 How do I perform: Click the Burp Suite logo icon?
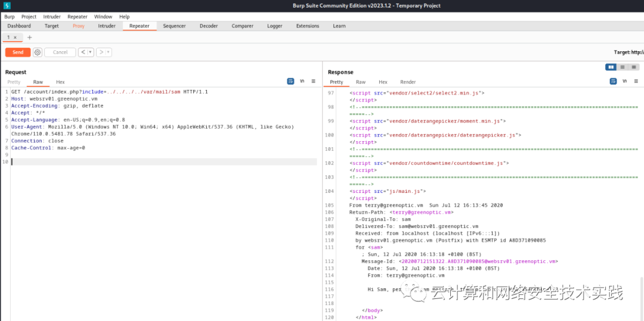[7, 6]
